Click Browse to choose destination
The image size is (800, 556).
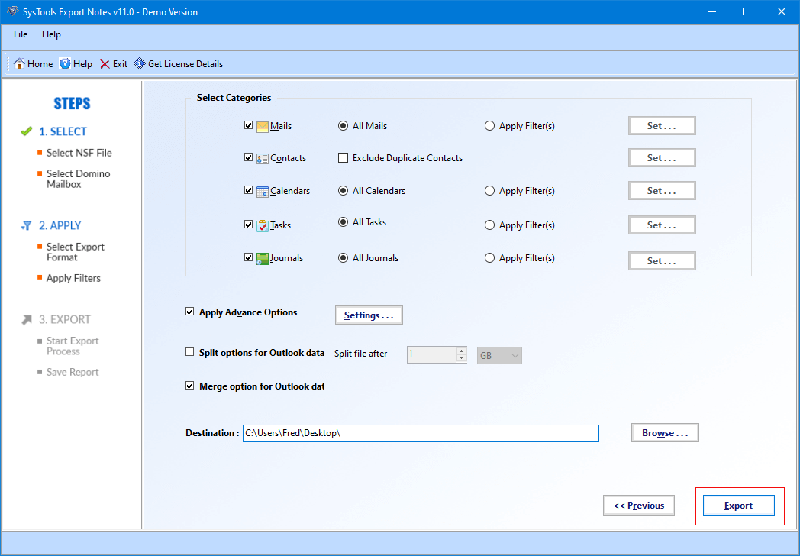click(664, 433)
